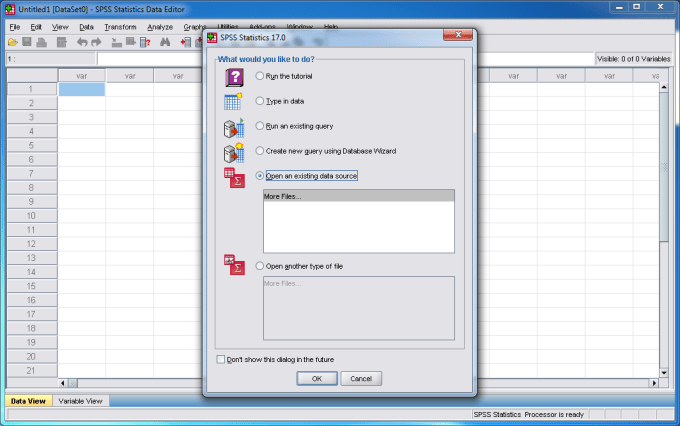Click the SPSS icon in main window title bar
680x426 pixels.
tap(10, 9)
